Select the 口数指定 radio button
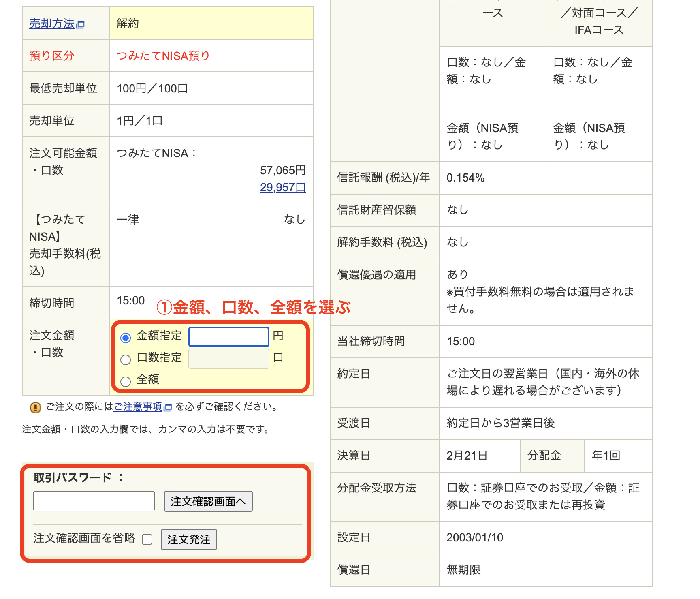Image resolution: width=700 pixels, height=599 pixels. 126,359
